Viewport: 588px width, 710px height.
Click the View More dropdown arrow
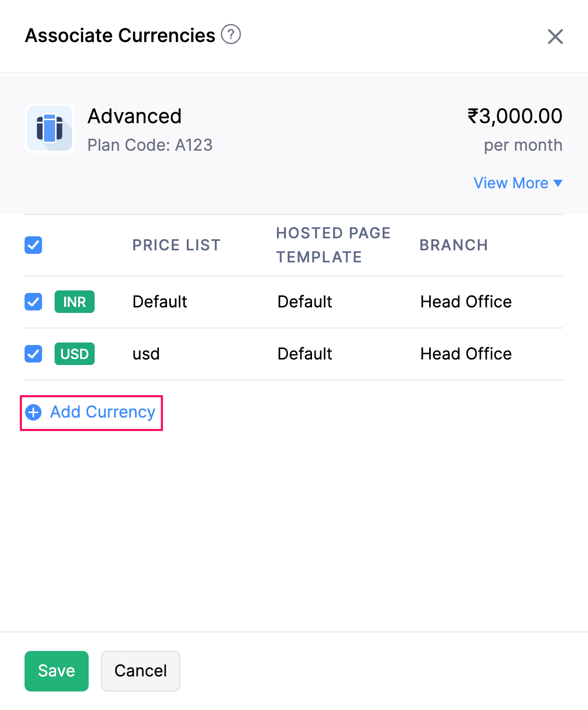point(558,183)
